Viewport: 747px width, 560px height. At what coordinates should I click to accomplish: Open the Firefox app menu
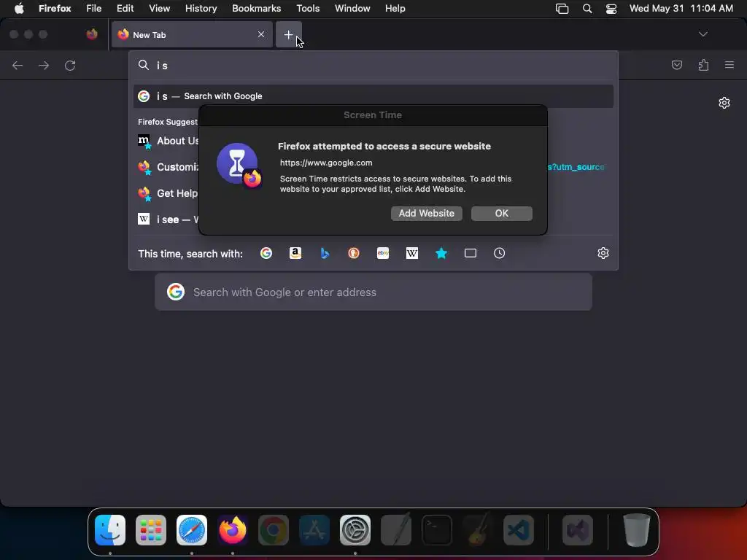55,9
